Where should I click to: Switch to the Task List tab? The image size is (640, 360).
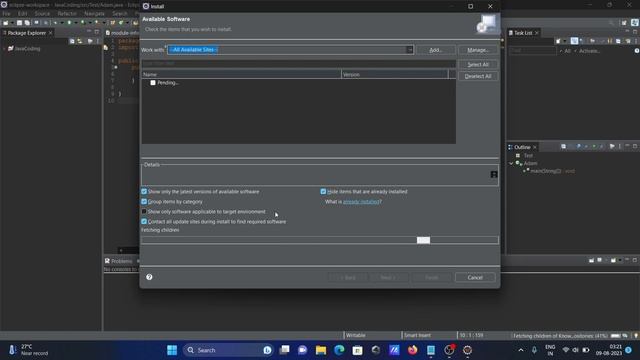point(523,33)
